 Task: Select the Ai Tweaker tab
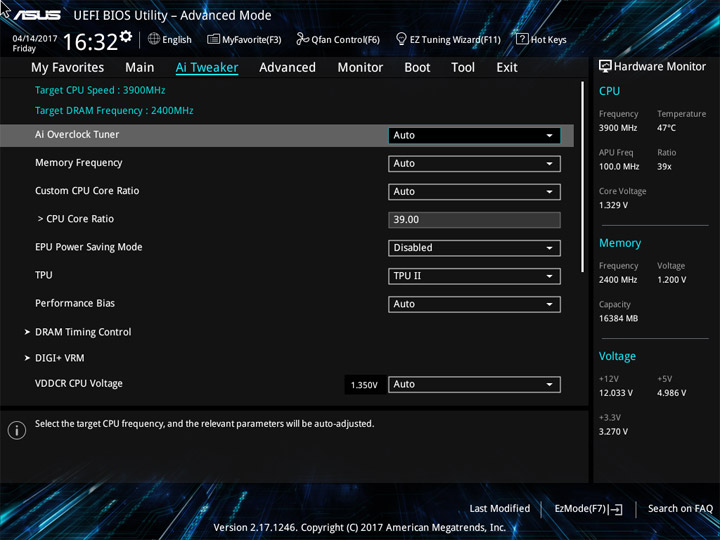pos(207,68)
